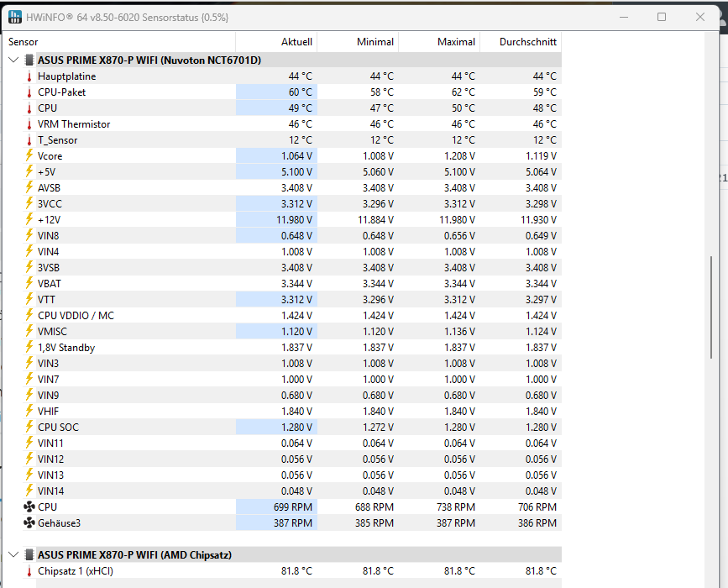Select the VIN9 row label

click(x=49, y=396)
